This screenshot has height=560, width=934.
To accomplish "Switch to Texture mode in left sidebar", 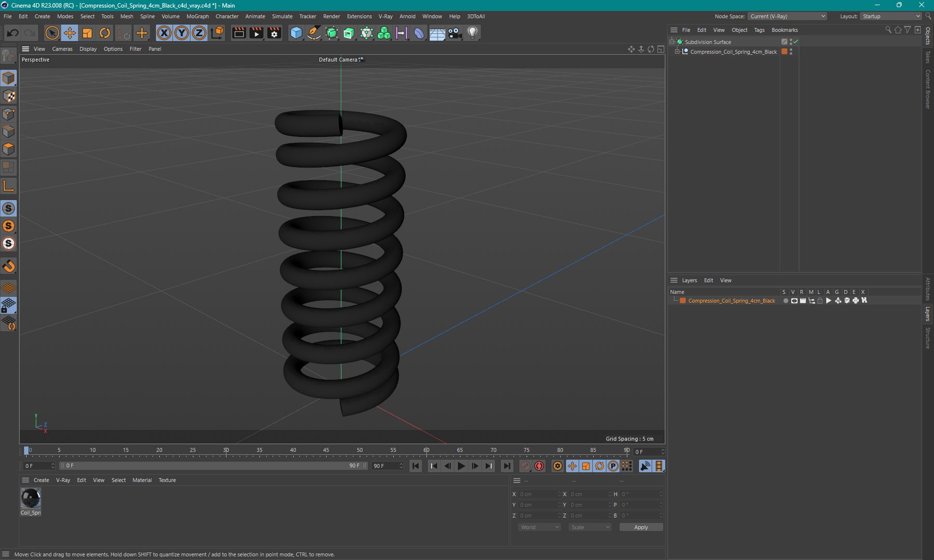I will point(9,96).
